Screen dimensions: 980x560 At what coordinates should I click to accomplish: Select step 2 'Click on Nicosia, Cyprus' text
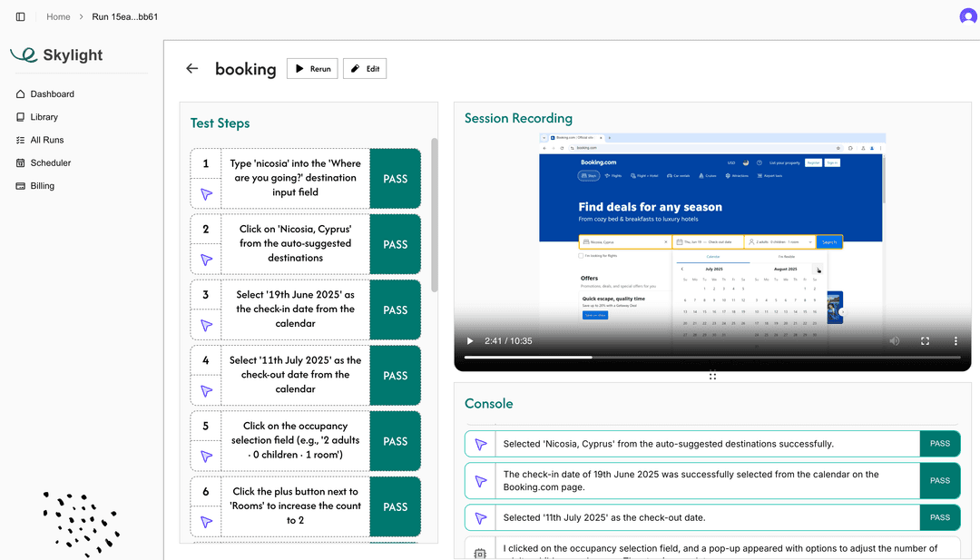pyautogui.click(x=295, y=244)
